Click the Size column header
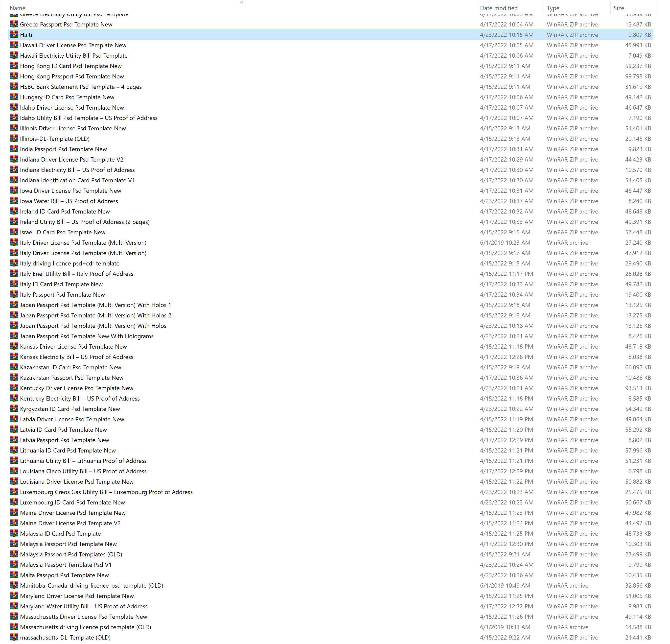This screenshot has height=644, width=670. [x=618, y=8]
